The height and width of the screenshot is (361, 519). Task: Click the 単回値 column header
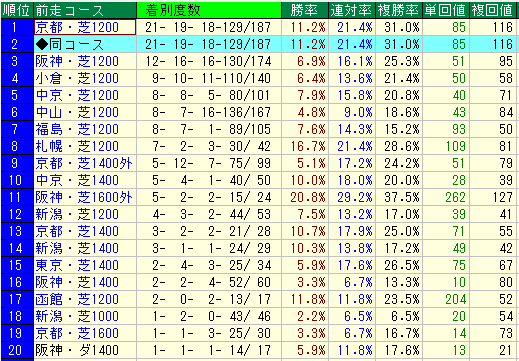pos(446,10)
